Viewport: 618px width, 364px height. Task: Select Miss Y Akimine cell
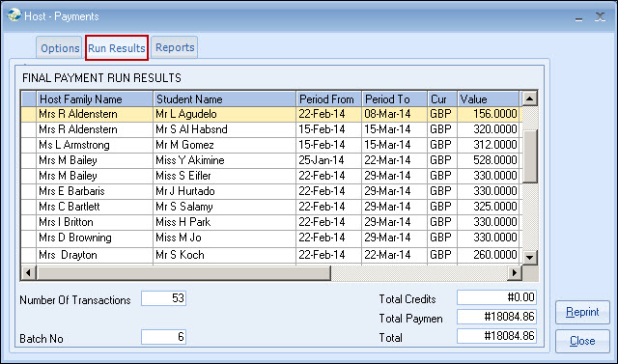pos(224,160)
